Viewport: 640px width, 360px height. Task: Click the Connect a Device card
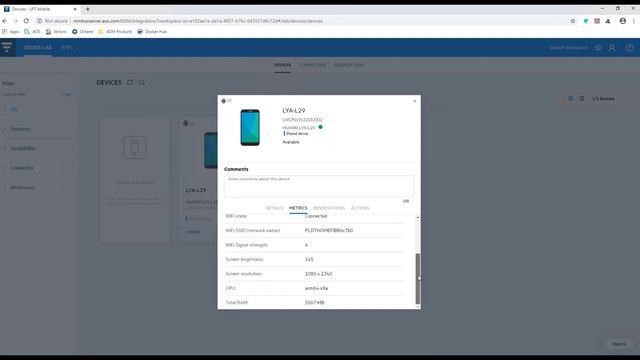[135, 180]
